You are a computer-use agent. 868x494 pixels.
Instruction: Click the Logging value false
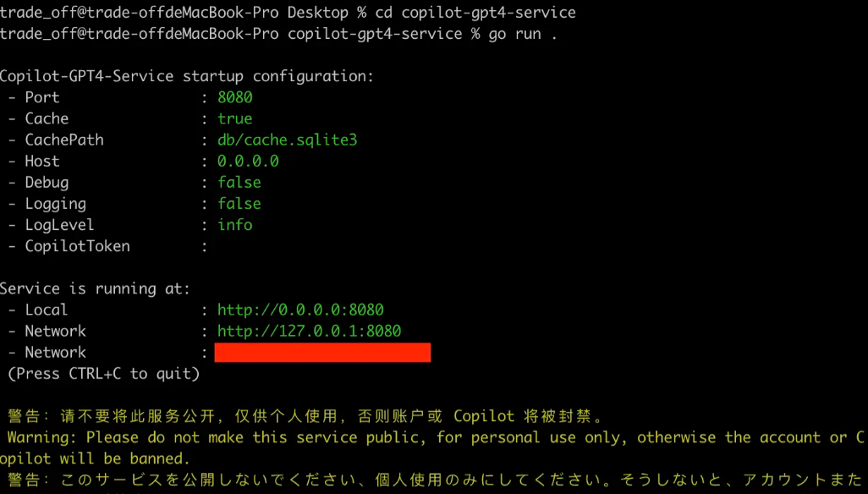pos(239,204)
